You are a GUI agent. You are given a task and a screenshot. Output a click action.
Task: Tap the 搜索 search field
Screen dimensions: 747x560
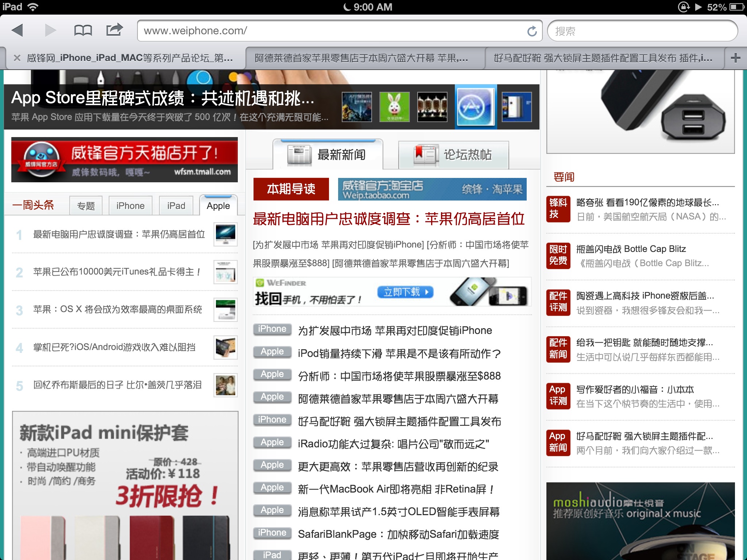(642, 31)
